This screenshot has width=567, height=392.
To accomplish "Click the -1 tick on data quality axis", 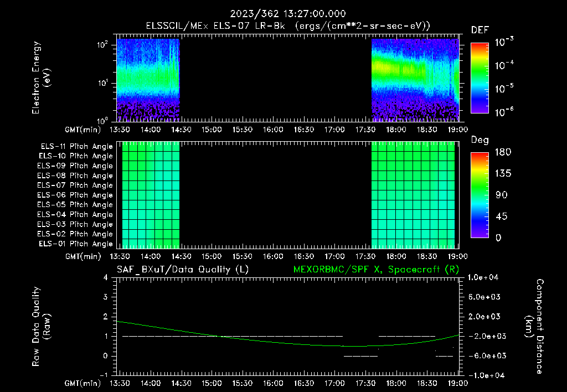I will point(104,375).
